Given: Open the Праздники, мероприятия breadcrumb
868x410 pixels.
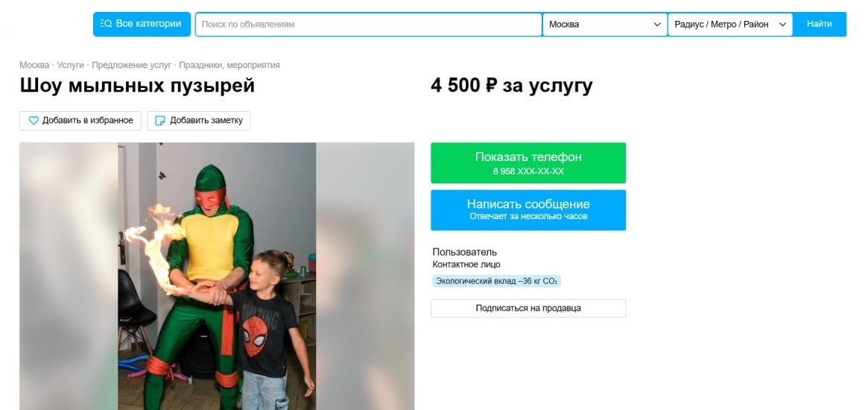Looking at the screenshot, I should click(229, 65).
